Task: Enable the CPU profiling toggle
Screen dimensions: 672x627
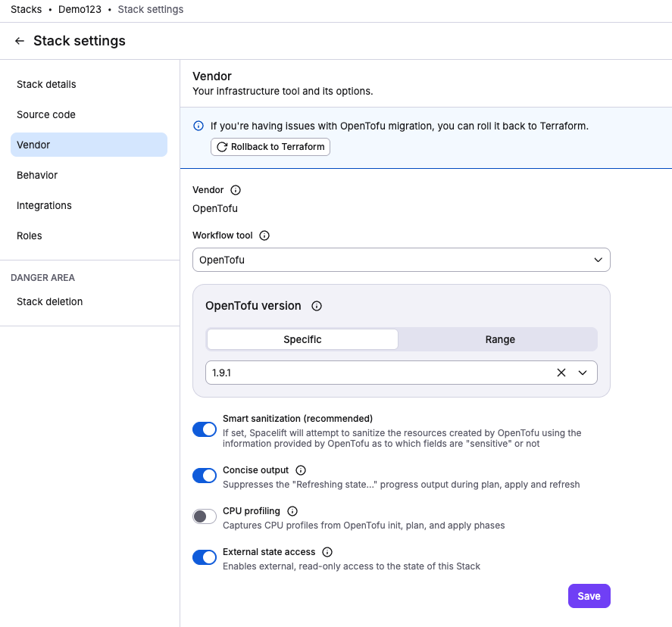Action: tap(205, 516)
